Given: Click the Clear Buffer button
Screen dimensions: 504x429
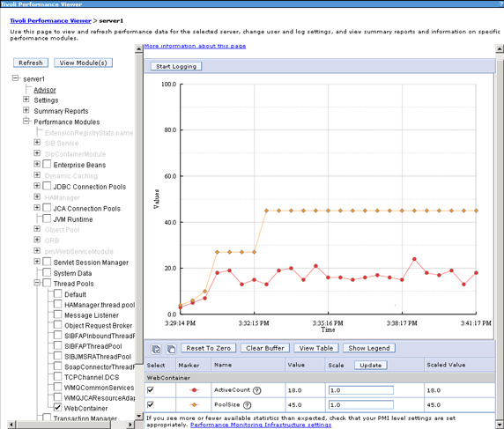Looking at the screenshot, I should [x=265, y=348].
